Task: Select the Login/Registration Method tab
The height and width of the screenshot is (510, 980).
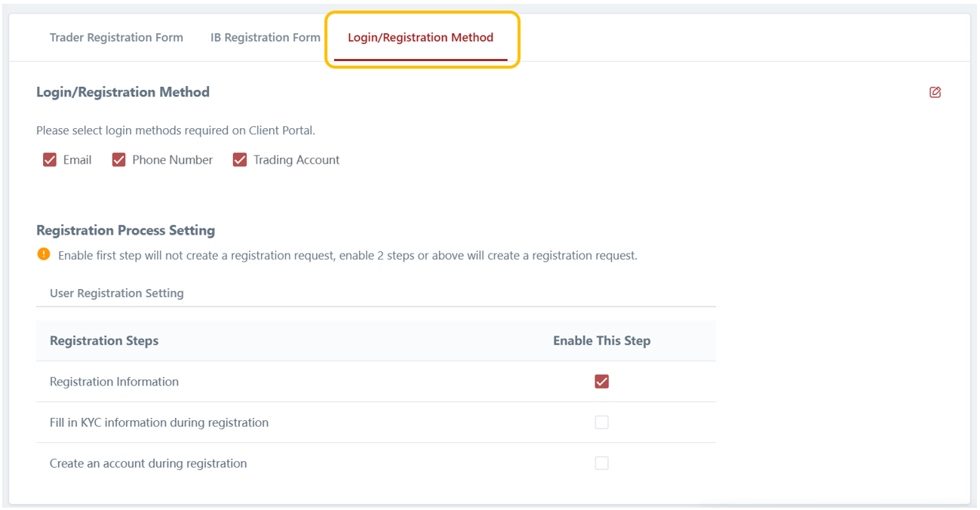Action: point(420,38)
